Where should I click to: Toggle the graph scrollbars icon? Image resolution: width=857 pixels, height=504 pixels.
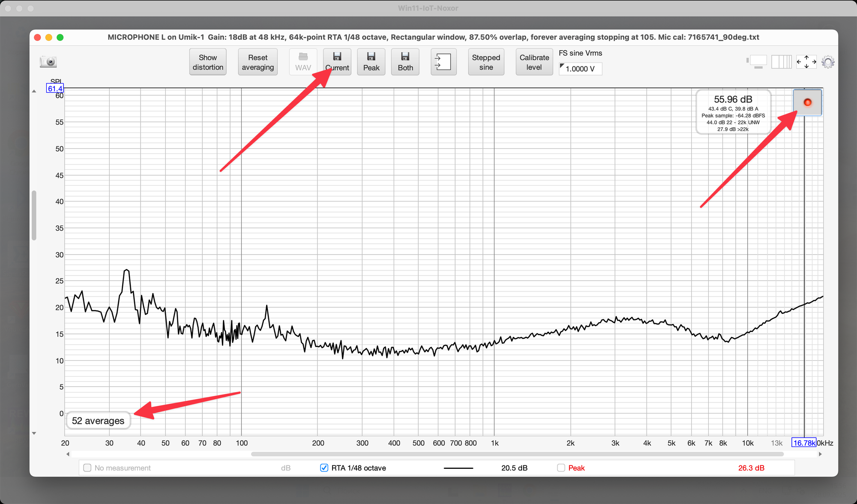tap(757, 62)
